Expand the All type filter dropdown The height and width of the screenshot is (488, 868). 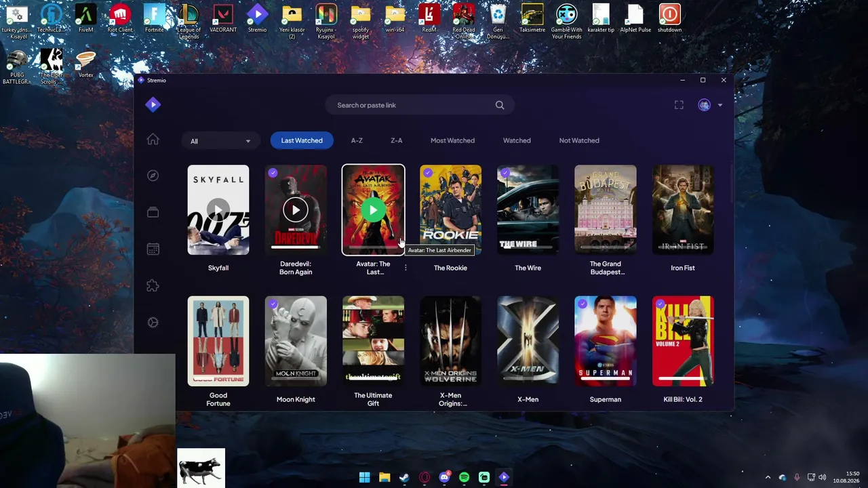(220, 141)
